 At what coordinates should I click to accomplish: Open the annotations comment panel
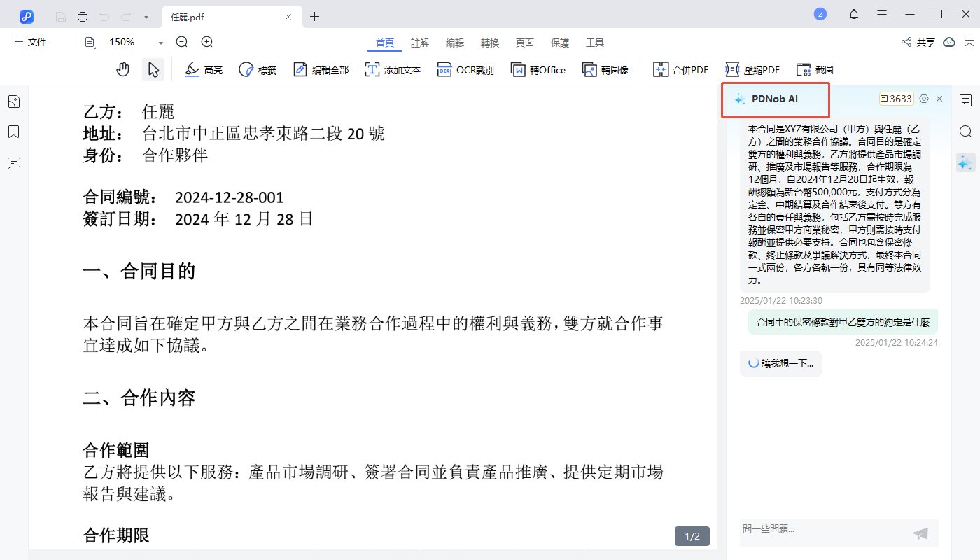click(13, 162)
